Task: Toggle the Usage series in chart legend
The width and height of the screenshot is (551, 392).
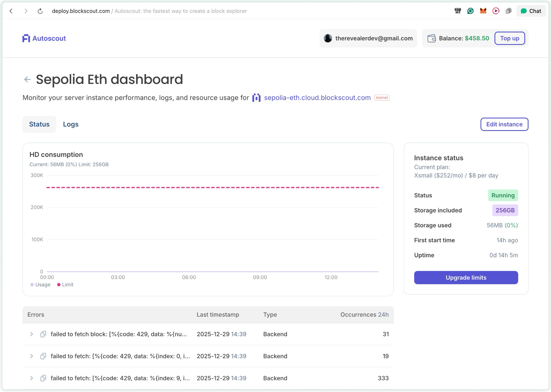Action: [x=40, y=284]
